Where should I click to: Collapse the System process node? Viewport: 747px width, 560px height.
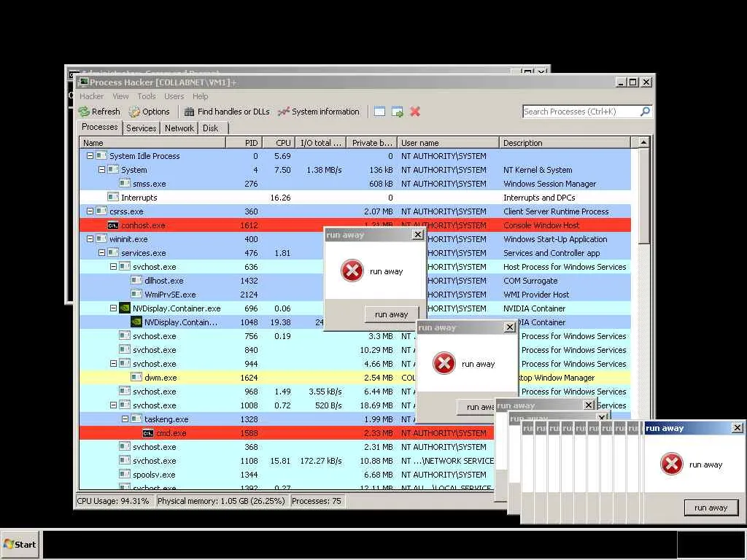pyautogui.click(x=101, y=169)
